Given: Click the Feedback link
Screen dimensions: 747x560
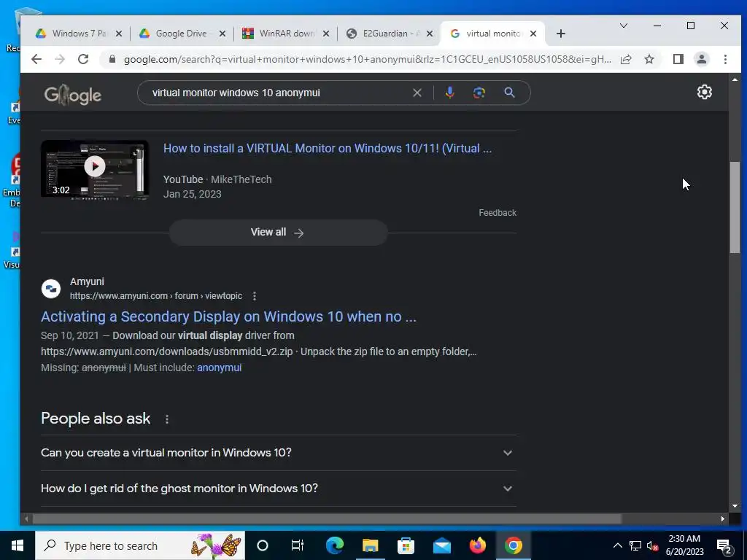Looking at the screenshot, I should coord(498,213).
